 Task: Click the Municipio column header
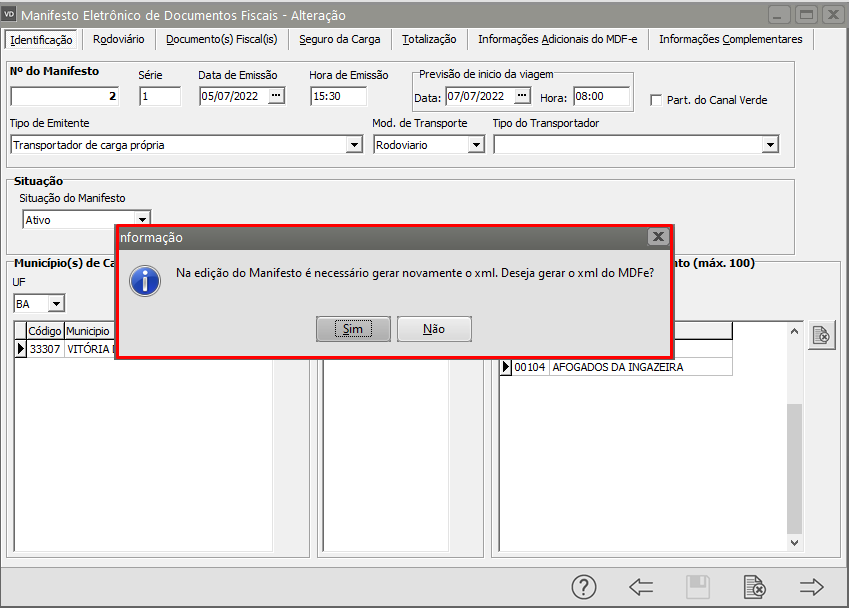pyautogui.click(x=89, y=331)
